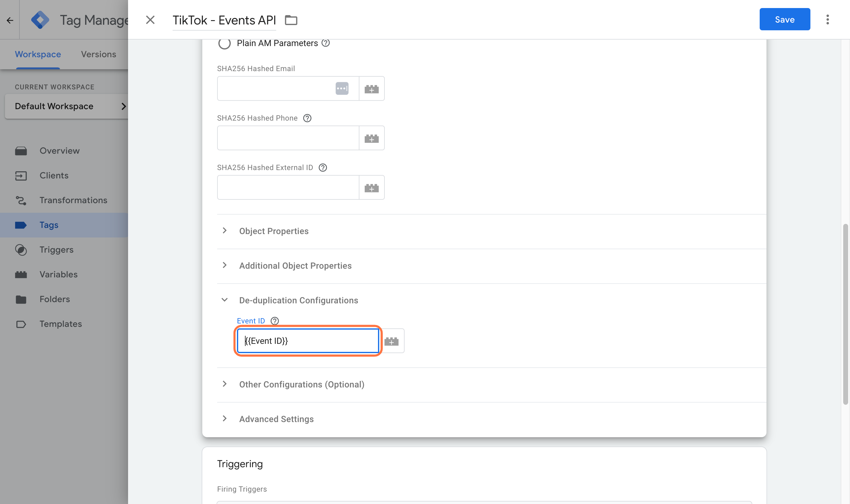Click the Event ID input containing {{Event ID}}
Viewport: 850px width, 504px height.
coord(308,341)
